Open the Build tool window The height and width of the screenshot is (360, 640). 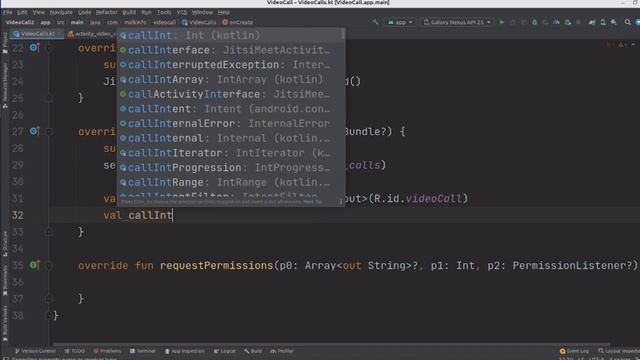253,351
